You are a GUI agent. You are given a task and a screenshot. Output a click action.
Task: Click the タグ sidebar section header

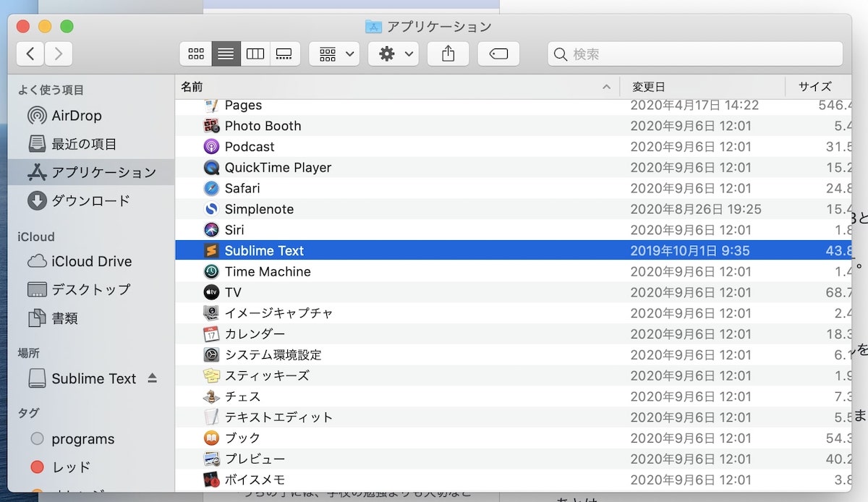point(28,413)
